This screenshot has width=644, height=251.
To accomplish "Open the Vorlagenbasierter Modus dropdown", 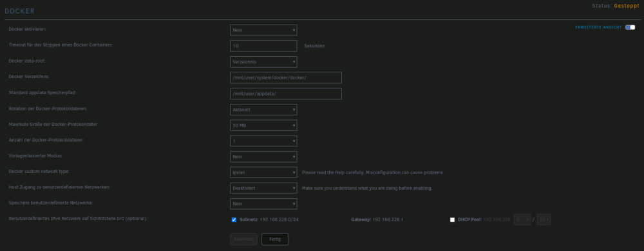I will point(263,157).
